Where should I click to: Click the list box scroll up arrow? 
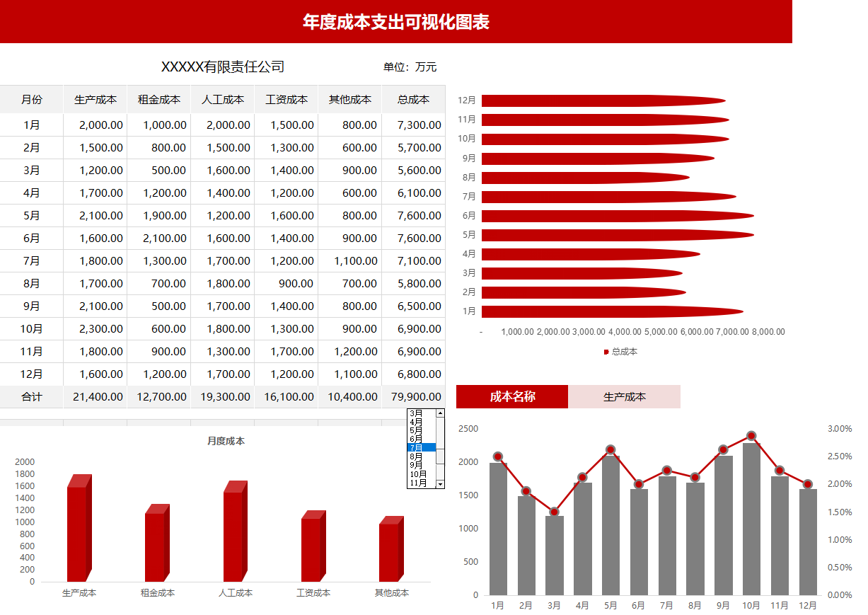(x=440, y=413)
